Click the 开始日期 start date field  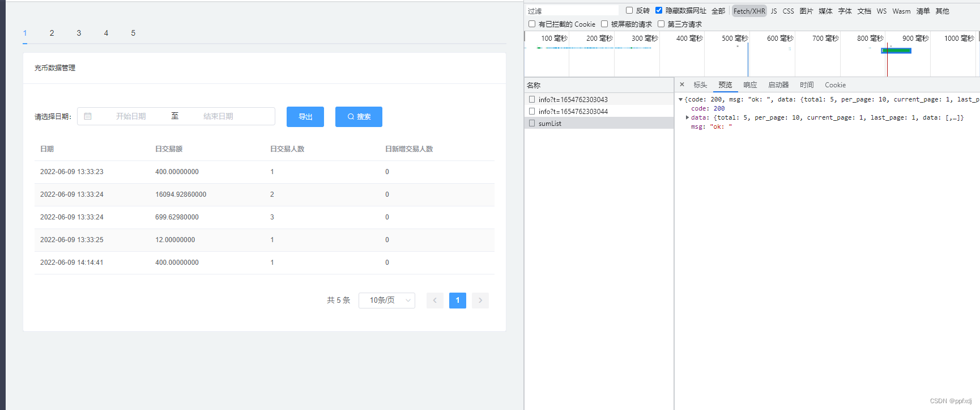[x=131, y=116]
